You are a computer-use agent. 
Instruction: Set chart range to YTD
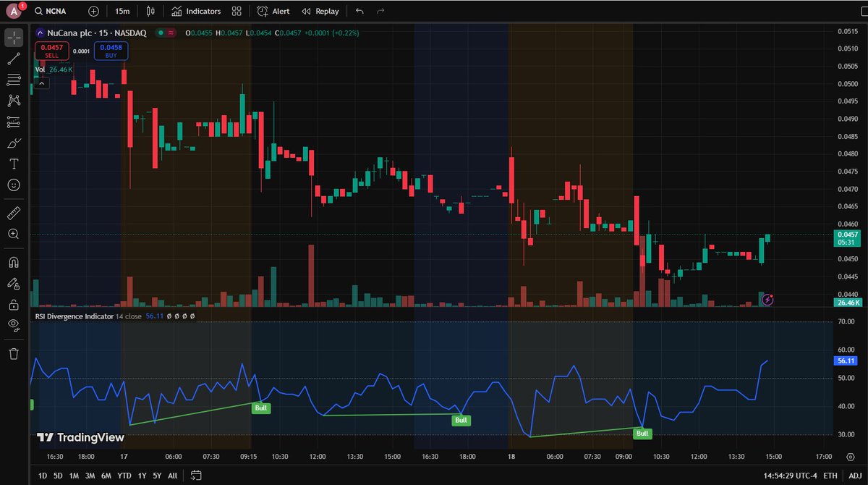tap(124, 476)
